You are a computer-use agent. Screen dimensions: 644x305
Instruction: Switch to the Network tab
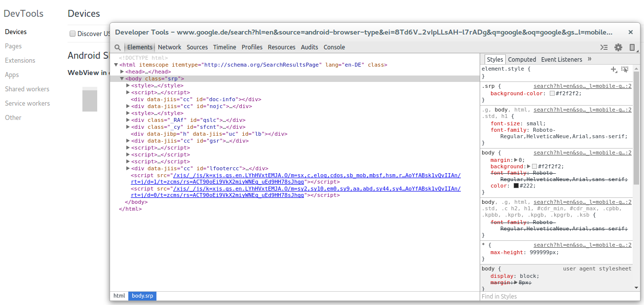tap(170, 47)
